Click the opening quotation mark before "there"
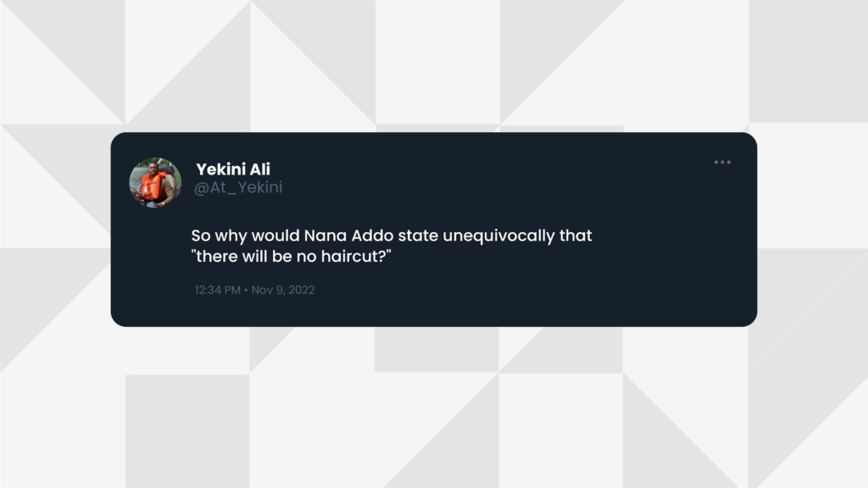868x488 pixels. tap(194, 252)
